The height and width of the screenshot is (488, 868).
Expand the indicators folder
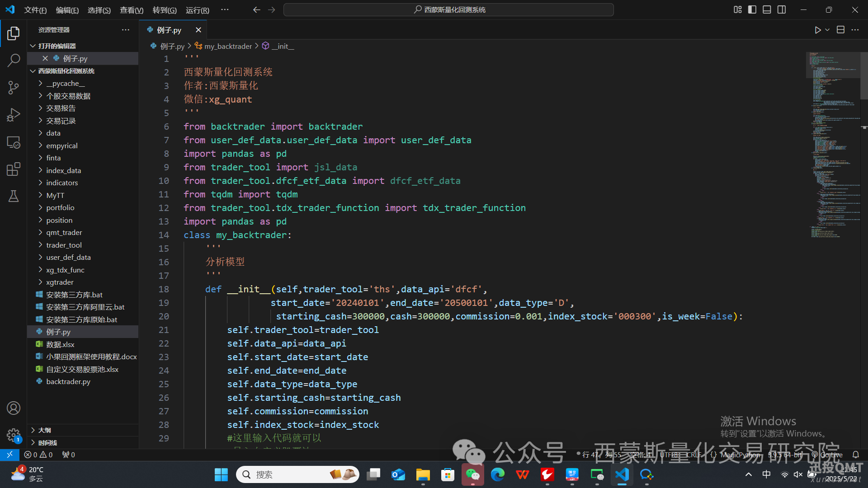83,183
